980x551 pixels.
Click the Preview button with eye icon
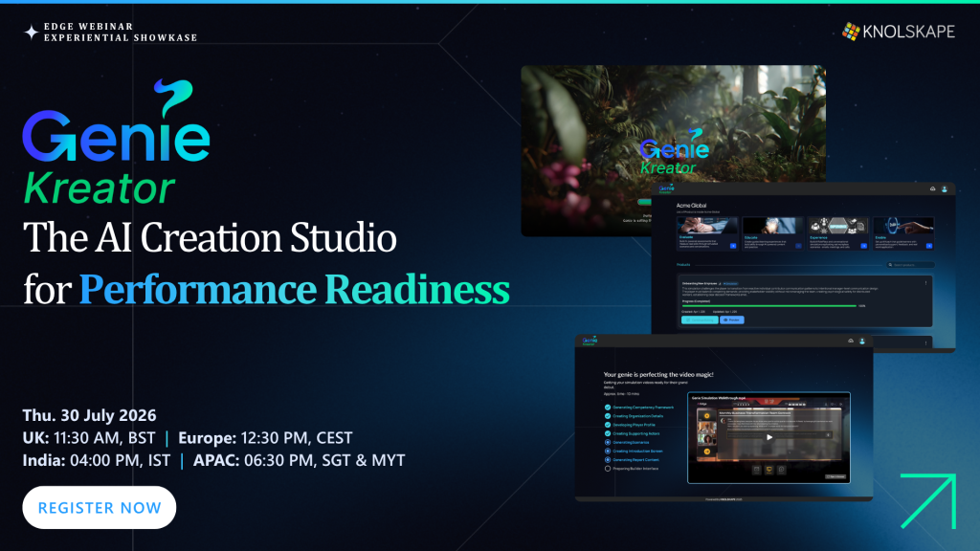click(732, 320)
